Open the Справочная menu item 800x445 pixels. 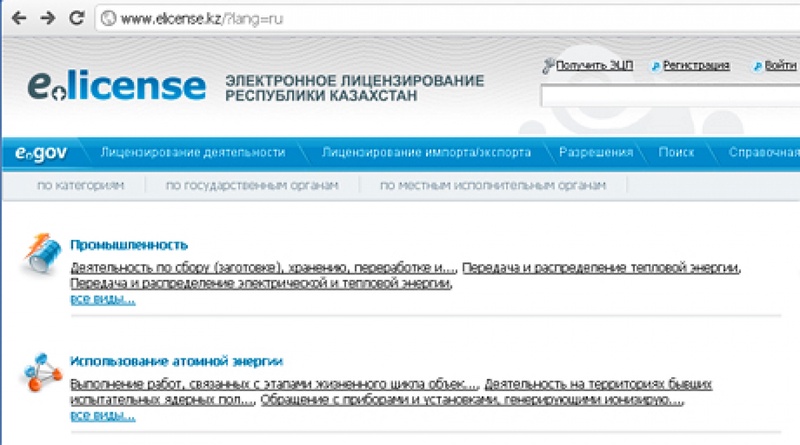[764, 152]
